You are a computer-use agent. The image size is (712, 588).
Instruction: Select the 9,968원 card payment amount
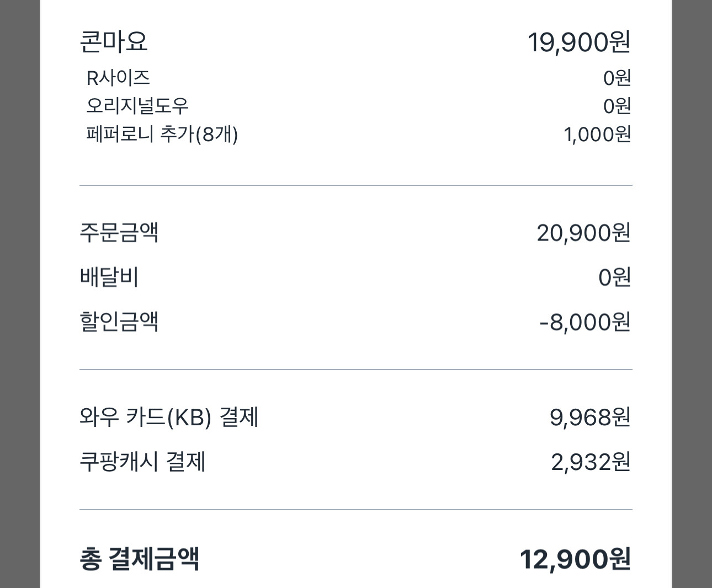click(x=589, y=418)
